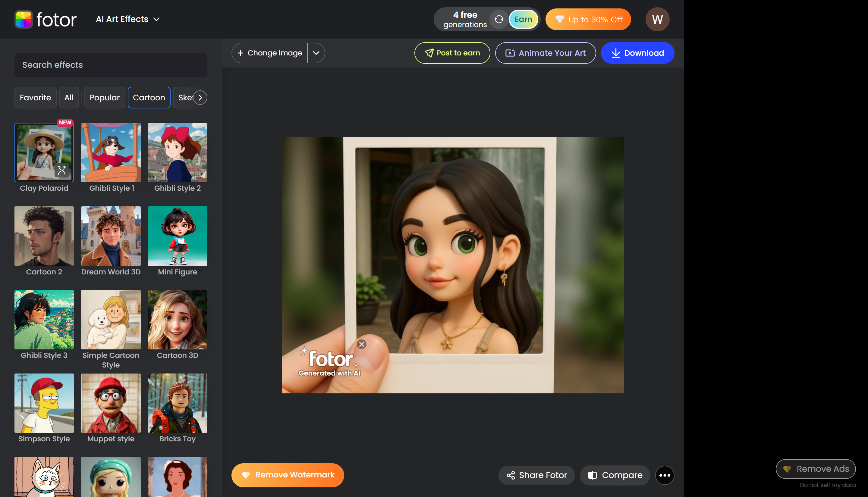Click the Search effects field
This screenshot has width=868, height=497.
111,65
